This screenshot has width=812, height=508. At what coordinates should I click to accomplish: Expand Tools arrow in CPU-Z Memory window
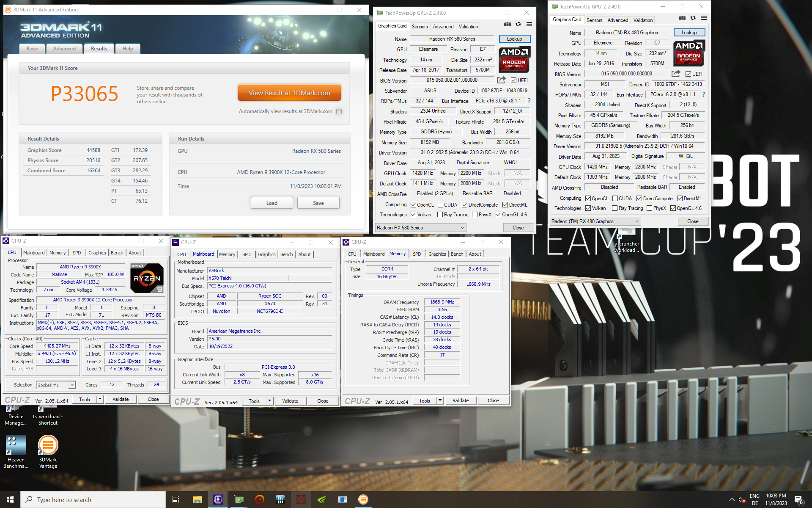click(440, 400)
